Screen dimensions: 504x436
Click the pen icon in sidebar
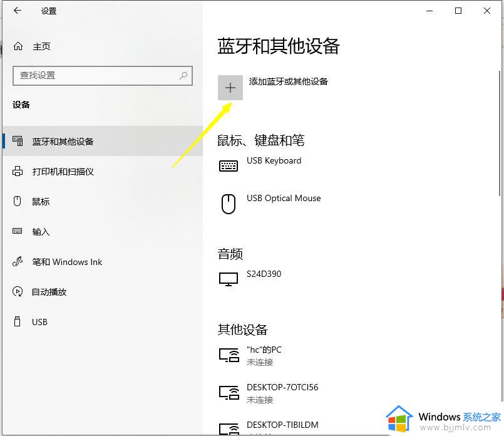pos(18,261)
